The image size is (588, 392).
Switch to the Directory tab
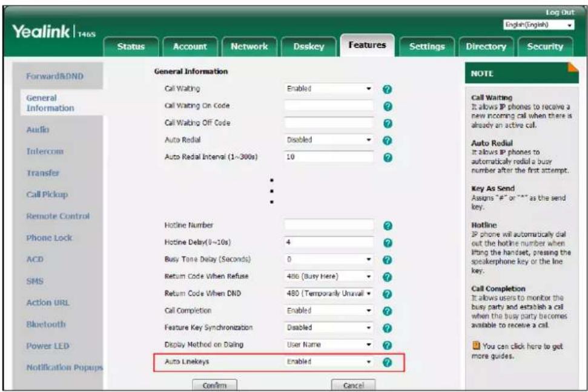pos(486,47)
